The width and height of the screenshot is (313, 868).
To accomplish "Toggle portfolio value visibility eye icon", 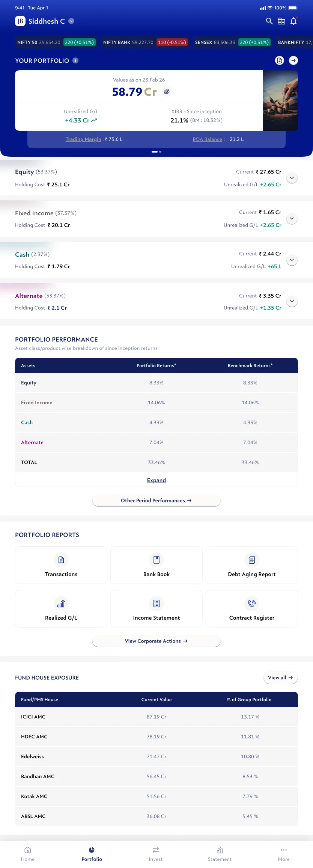I will [167, 92].
